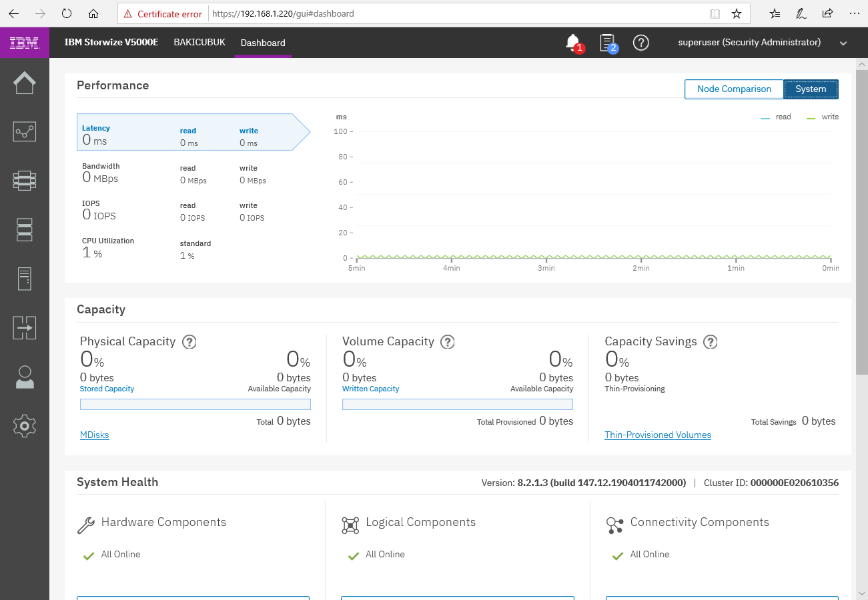Go to the browser home page icon
868x600 pixels.
(93, 13)
